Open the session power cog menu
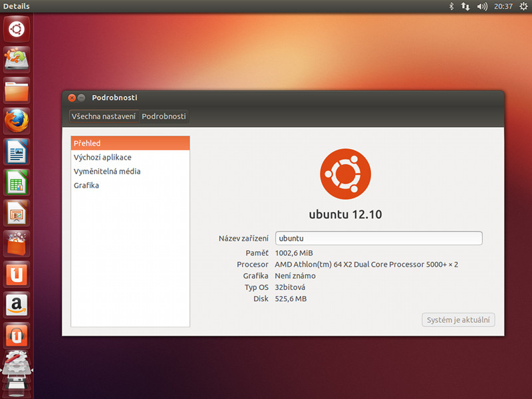This screenshot has height=399, width=532. coord(523,6)
